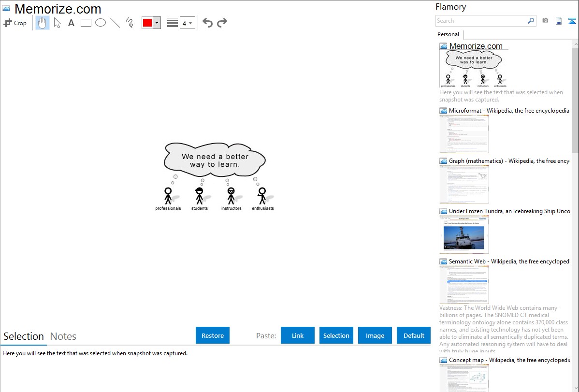The image size is (579, 392).
Task: Paste as Link button
Action: click(x=298, y=335)
